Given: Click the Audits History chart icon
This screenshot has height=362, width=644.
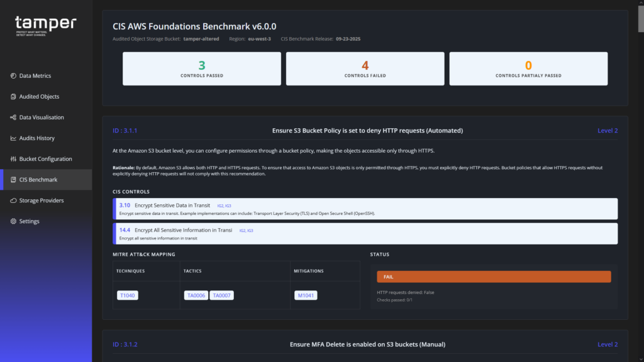Looking at the screenshot, I should [x=13, y=138].
